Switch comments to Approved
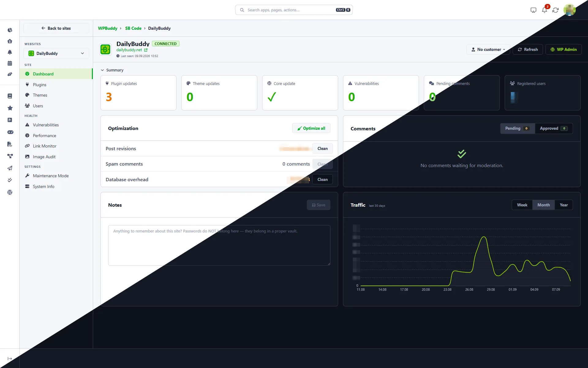 pyautogui.click(x=554, y=128)
